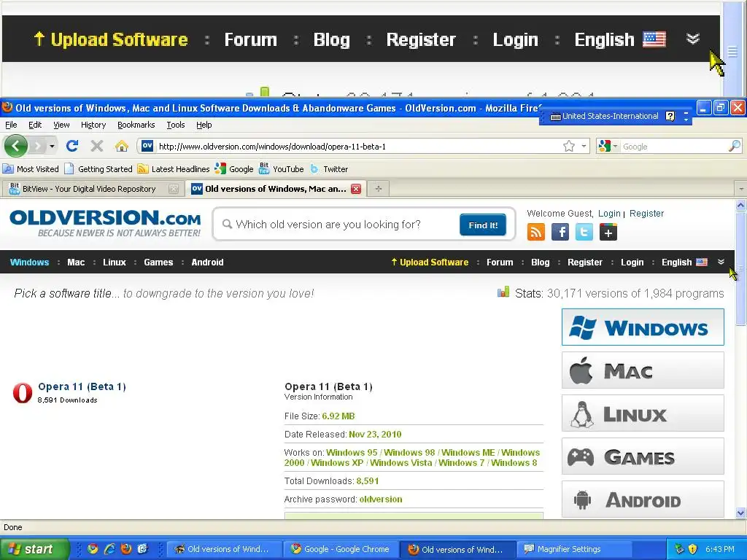Reload the page with the blue refresh icon
Screen dimensions: 747x560
72,146
